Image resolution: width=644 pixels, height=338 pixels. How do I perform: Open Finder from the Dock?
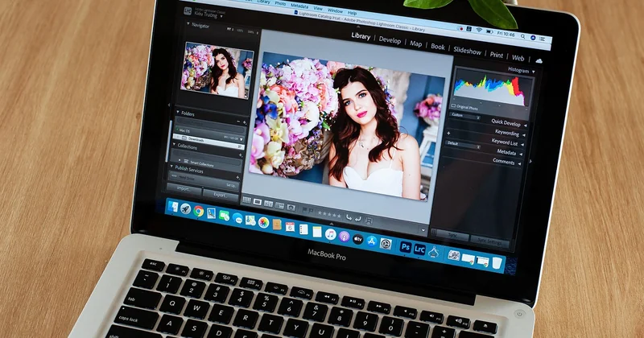173,207
